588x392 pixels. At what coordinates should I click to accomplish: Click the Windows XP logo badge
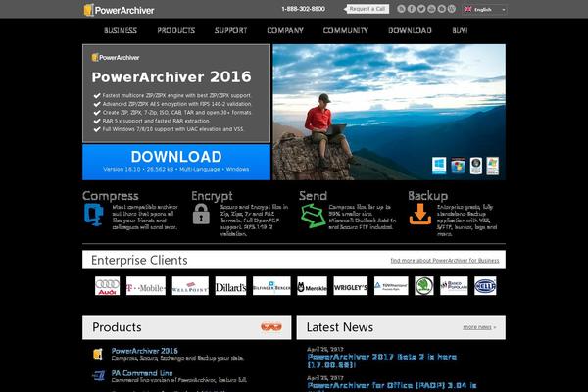pos(492,166)
